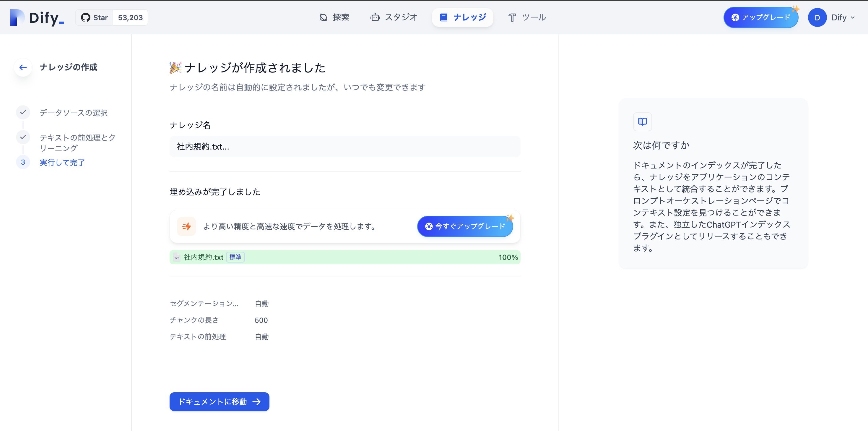Image resolution: width=868 pixels, height=431 pixels.
Task: Click the back arrow beside ナレッジの作成
Action: click(23, 67)
